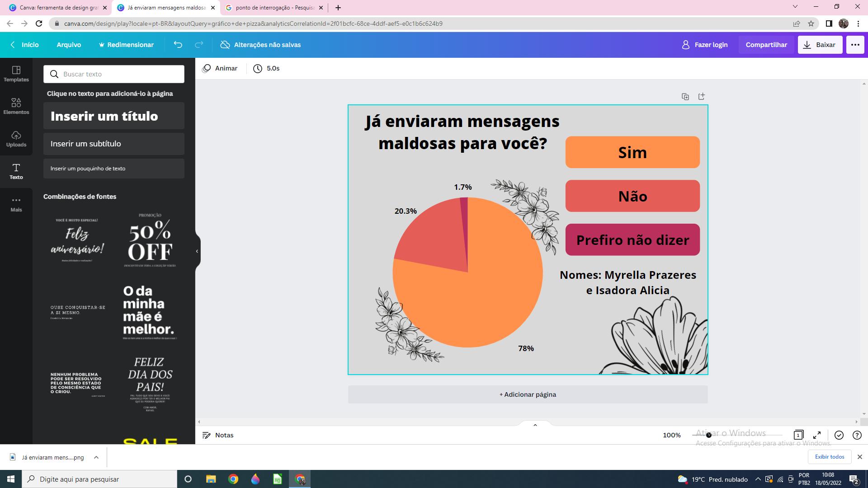Open the Uploads sidebar panel
This screenshot has width=868, height=488.
pos(16,139)
